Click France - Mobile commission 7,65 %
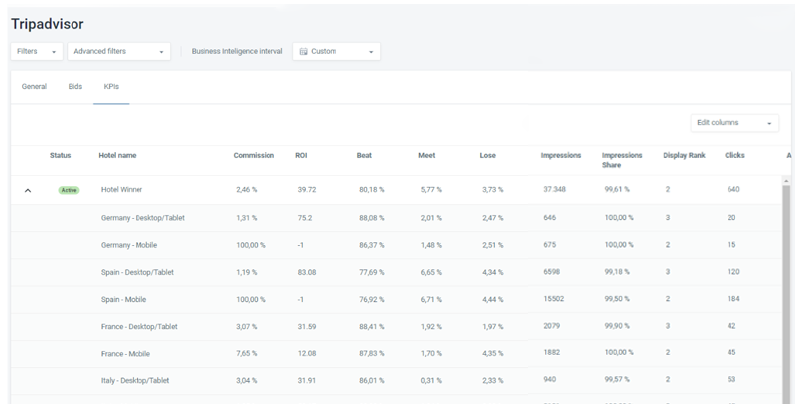Viewport: 800px width, 404px height. (x=246, y=354)
